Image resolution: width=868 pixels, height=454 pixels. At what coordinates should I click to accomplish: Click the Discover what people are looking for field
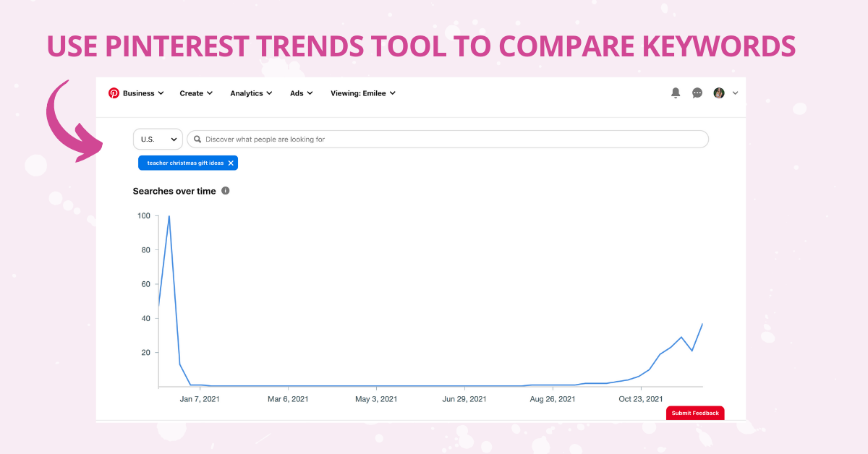click(448, 139)
